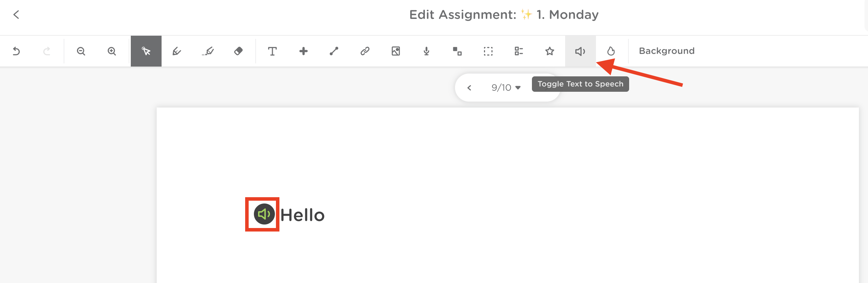This screenshot has width=868, height=283.
Task: Click the zoom out magnifier
Action: point(81,51)
